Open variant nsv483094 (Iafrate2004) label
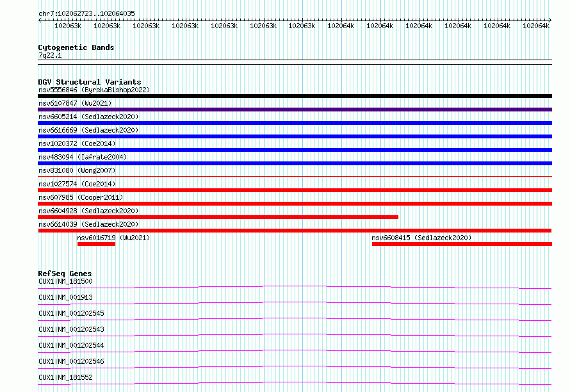Screen dimensions: 570x392 (x=83, y=157)
